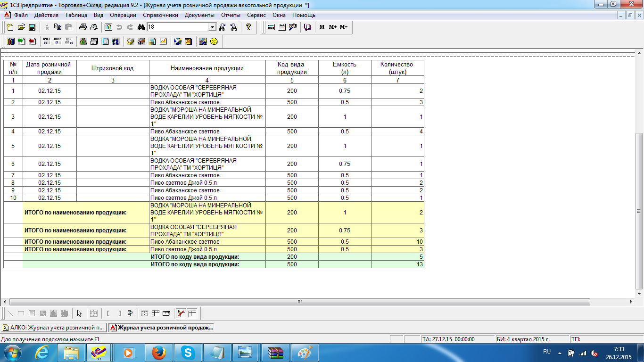644x362 pixels.
Task: Click the СЧЕТ invoice icon
Action: click(x=47, y=41)
